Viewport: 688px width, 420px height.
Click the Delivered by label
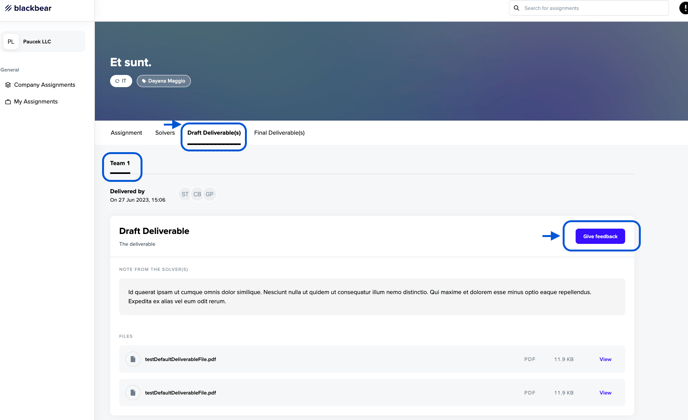click(x=127, y=191)
